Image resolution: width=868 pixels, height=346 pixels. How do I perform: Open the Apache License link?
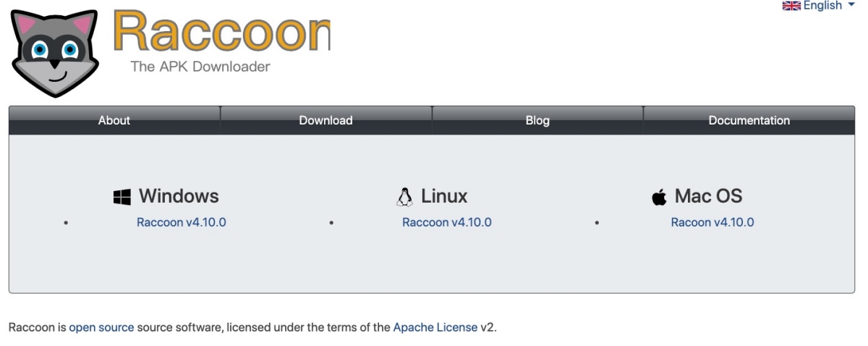435,327
